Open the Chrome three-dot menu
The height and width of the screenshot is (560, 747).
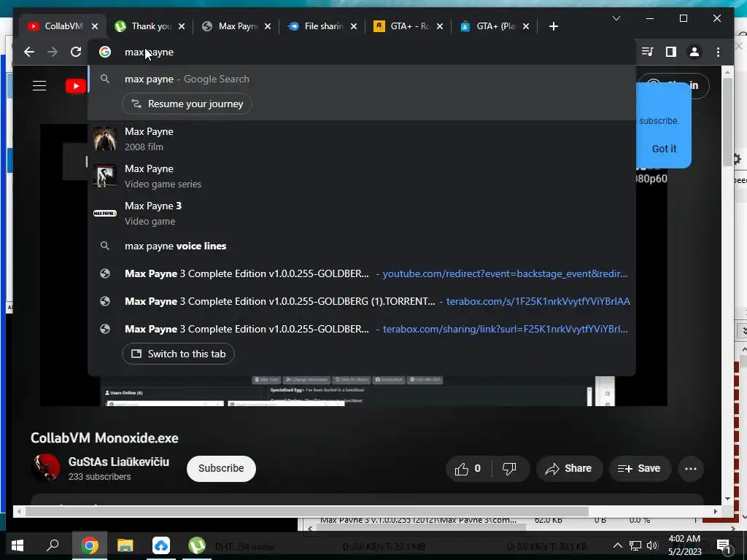coord(718,52)
